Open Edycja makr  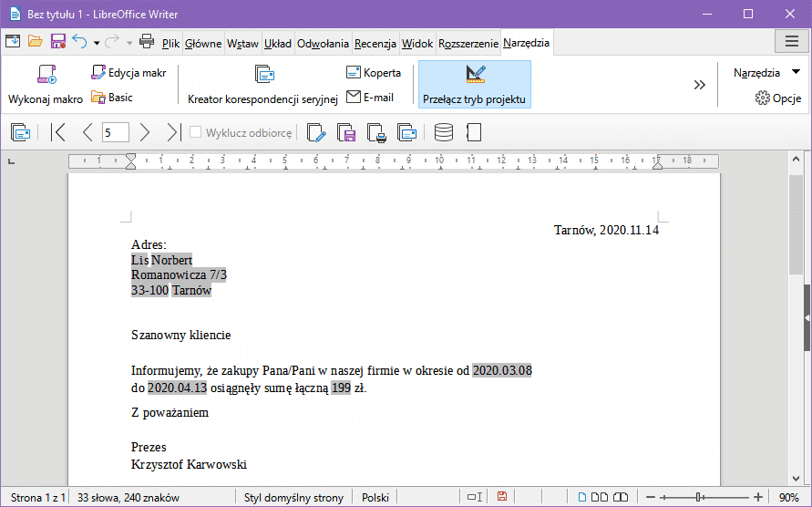pyautogui.click(x=128, y=73)
